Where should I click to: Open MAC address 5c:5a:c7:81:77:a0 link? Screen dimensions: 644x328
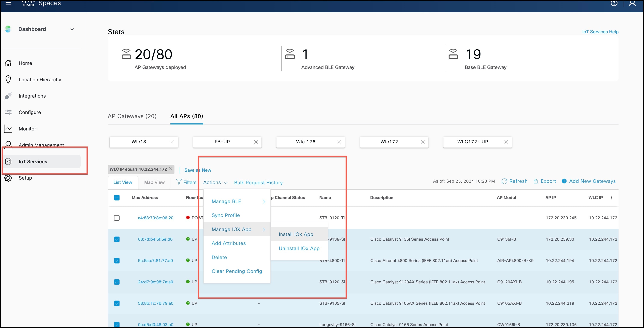pos(155,261)
